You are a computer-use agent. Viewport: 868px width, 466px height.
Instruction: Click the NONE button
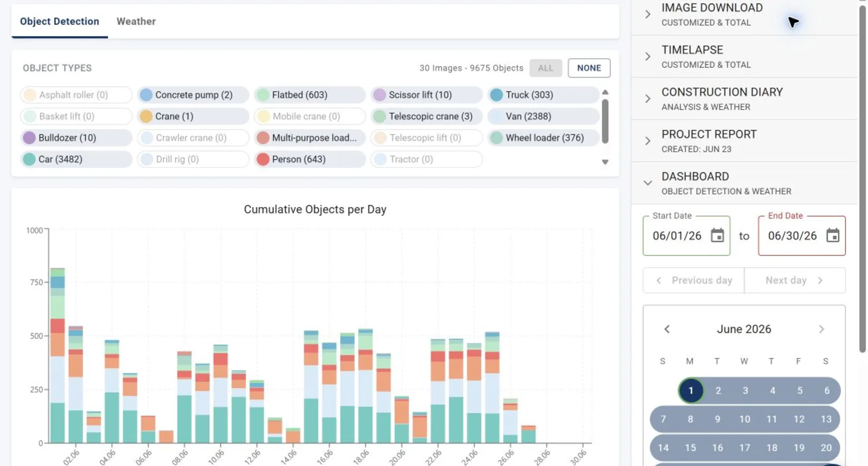click(x=589, y=68)
